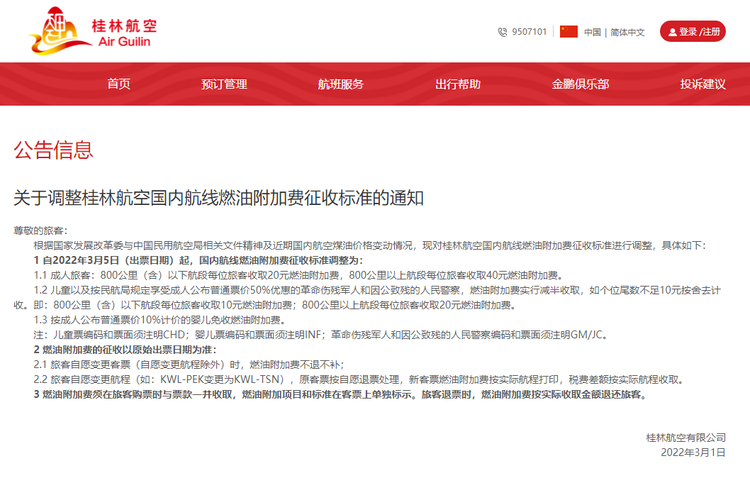Viewport: 750px width, 478px height.
Task: Click the line 1.1 成人旅客
Action: coord(299,275)
